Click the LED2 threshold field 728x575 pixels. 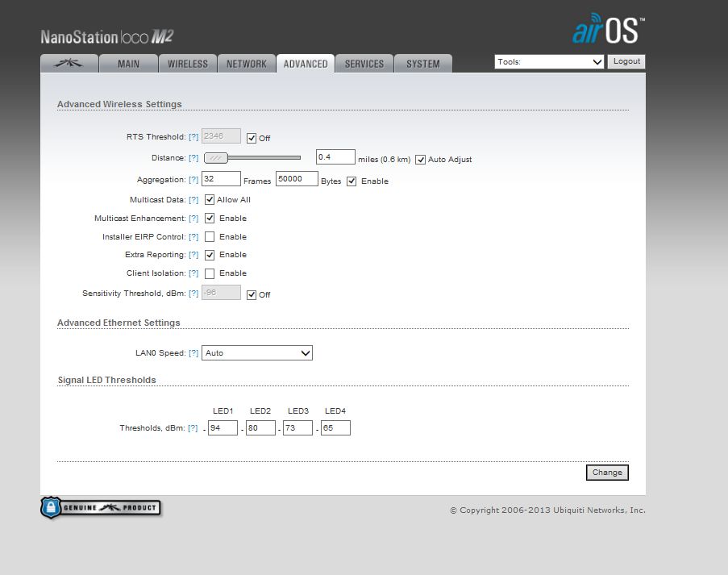point(260,427)
